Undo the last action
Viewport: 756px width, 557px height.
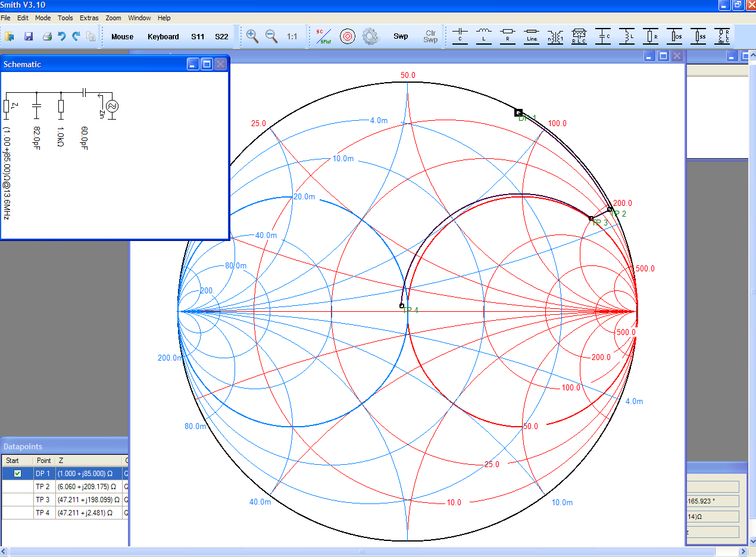pos(61,37)
